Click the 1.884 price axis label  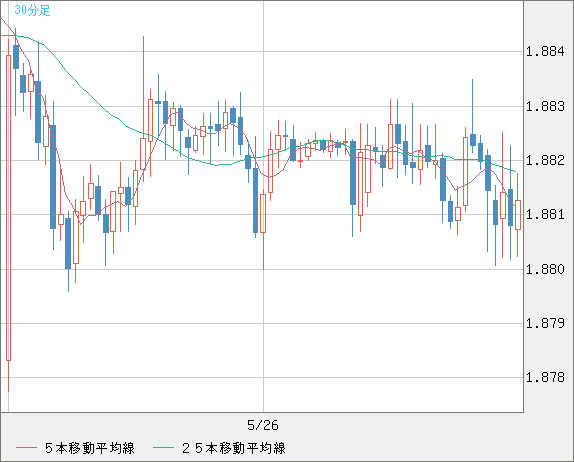pos(545,51)
